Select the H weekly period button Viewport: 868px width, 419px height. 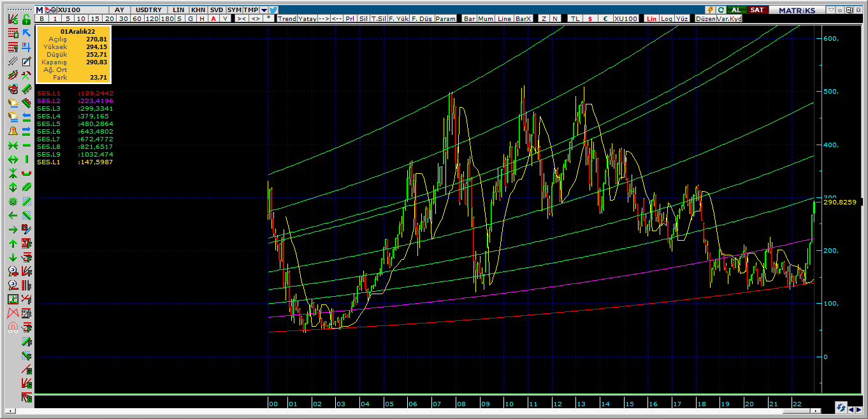[x=202, y=18]
